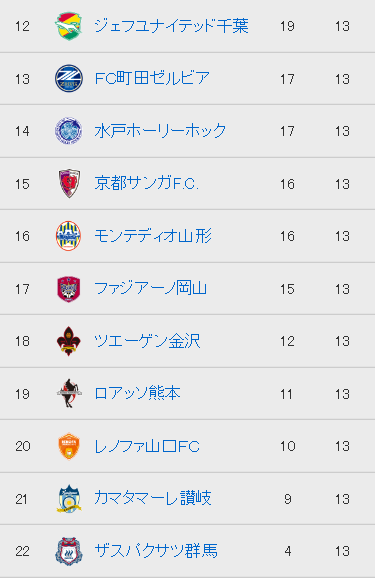The image size is (375, 578).
Task: Click the JEF United Chiba crest icon
Action: click(69, 26)
